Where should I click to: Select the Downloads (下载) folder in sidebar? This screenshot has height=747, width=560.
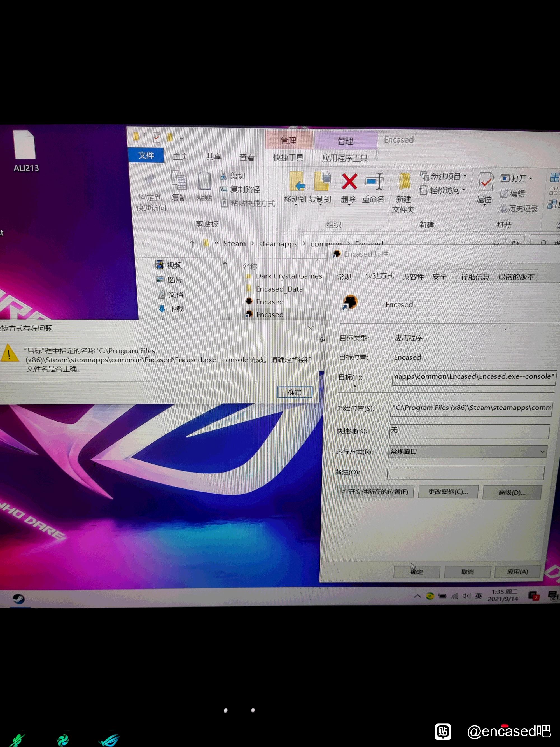click(176, 309)
